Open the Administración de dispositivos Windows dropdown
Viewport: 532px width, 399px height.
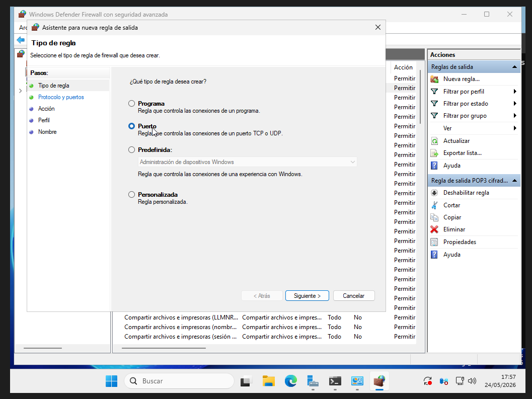(x=247, y=162)
